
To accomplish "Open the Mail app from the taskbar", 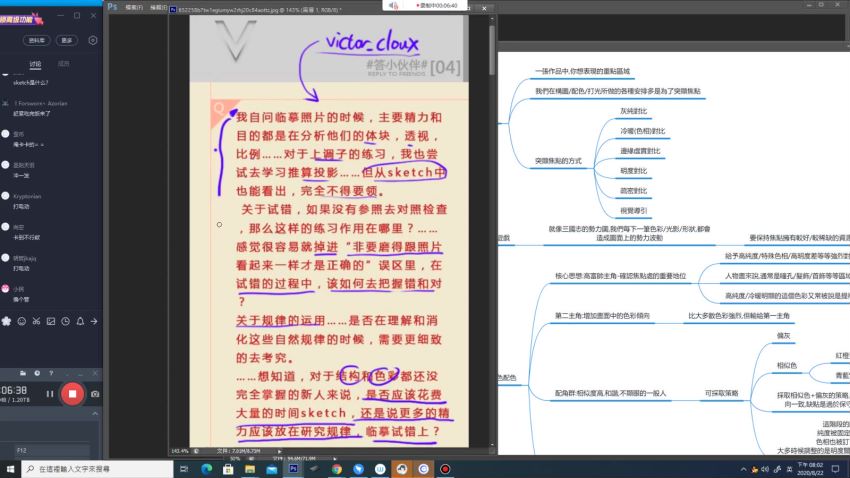I will pos(272,469).
